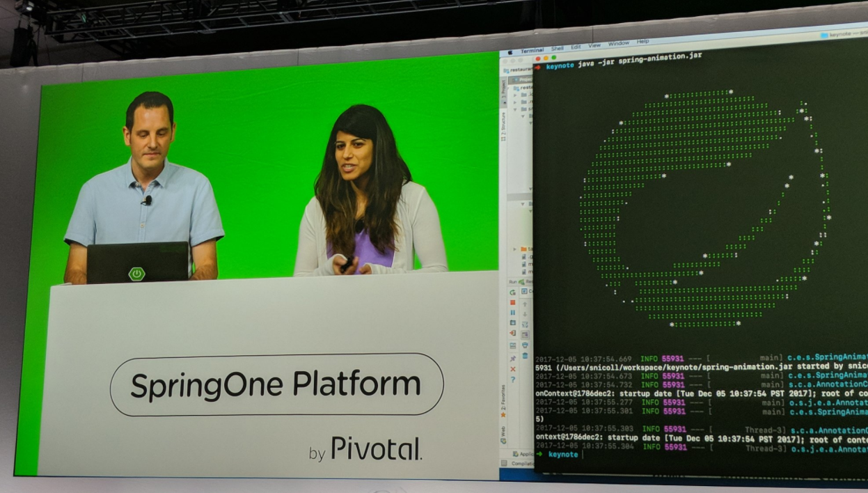868x493 pixels.
Task: Click the Pin Tab icon in the Run panel
Action: pyautogui.click(x=513, y=359)
